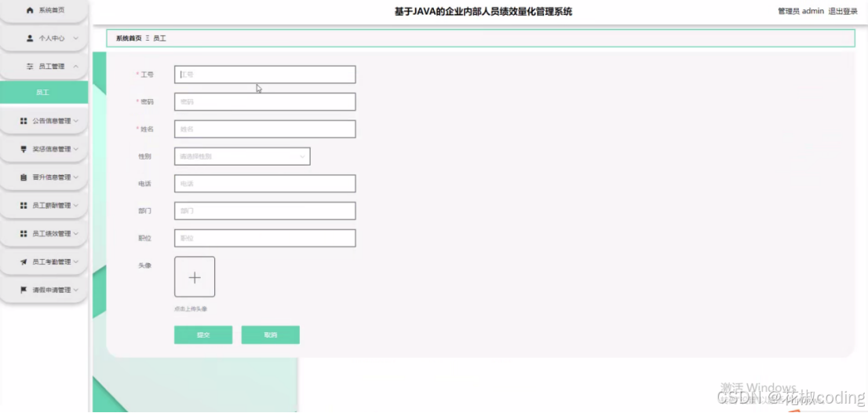The width and height of the screenshot is (868, 413).
Task: Open the 员工管理 menu label
Action: 52,67
